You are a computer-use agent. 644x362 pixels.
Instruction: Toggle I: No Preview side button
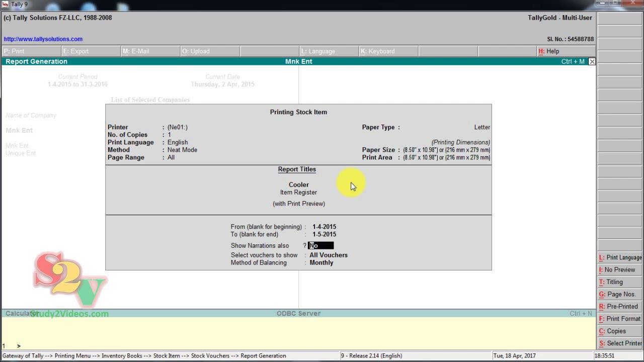[620, 269]
